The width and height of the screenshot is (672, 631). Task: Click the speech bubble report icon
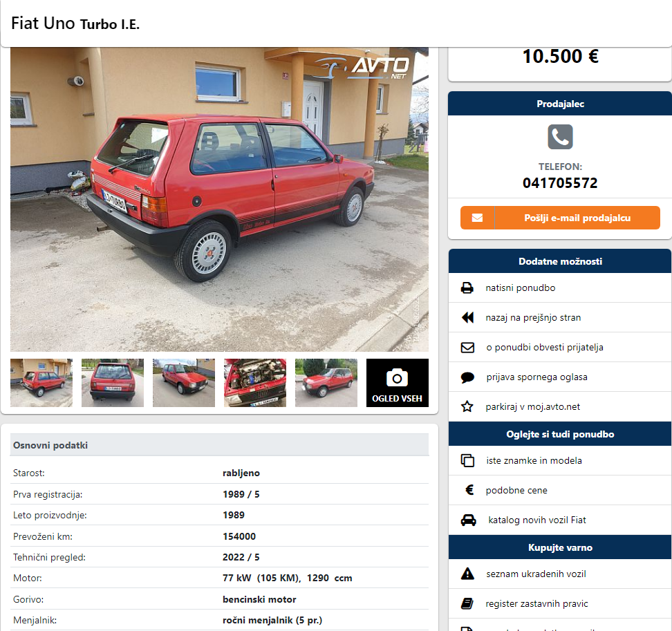pos(467,377)
